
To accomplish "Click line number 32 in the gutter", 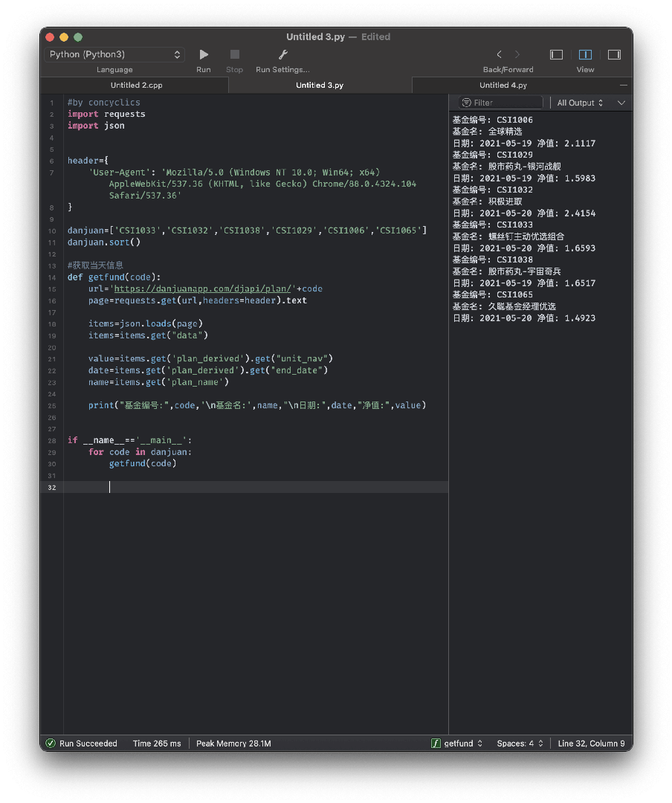I will click(x=52, y=488).
